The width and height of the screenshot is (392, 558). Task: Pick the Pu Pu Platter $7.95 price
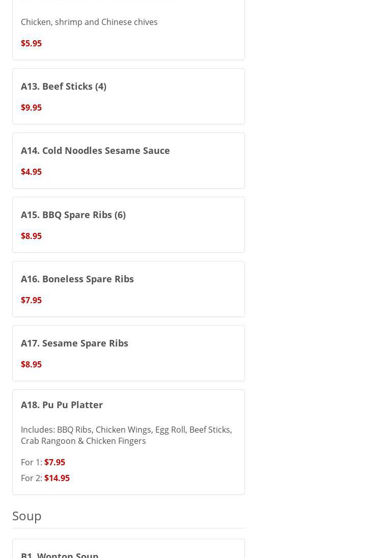pyautogui.click(x=54, y=462)
